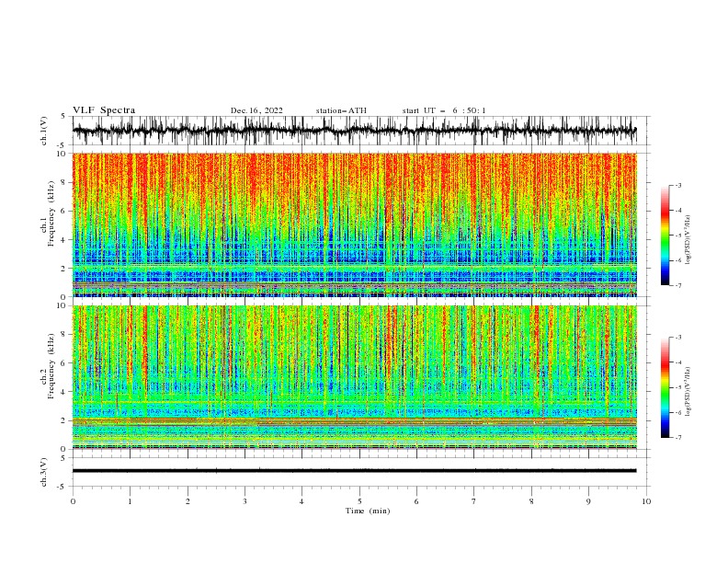The height and width of the screenshot is (563, 728).
Task: Click the ch.1 spectrogram panel
Action: coord(355,224)
